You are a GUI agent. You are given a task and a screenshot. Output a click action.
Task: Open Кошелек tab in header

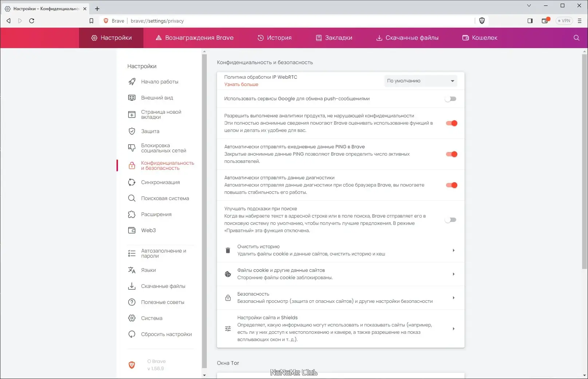coord(480,38)
